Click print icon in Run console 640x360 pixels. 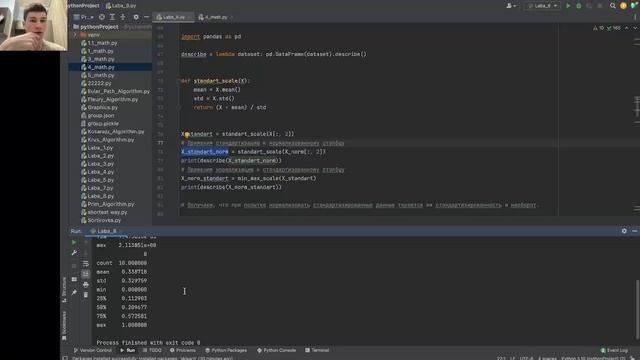point(86,284)
